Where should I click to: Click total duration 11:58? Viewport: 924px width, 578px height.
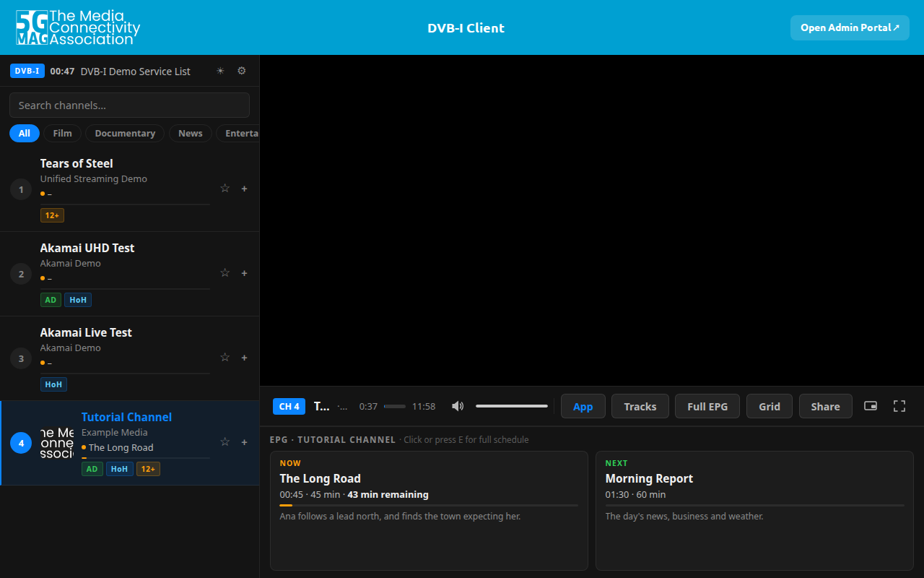[x=424, y=406]
